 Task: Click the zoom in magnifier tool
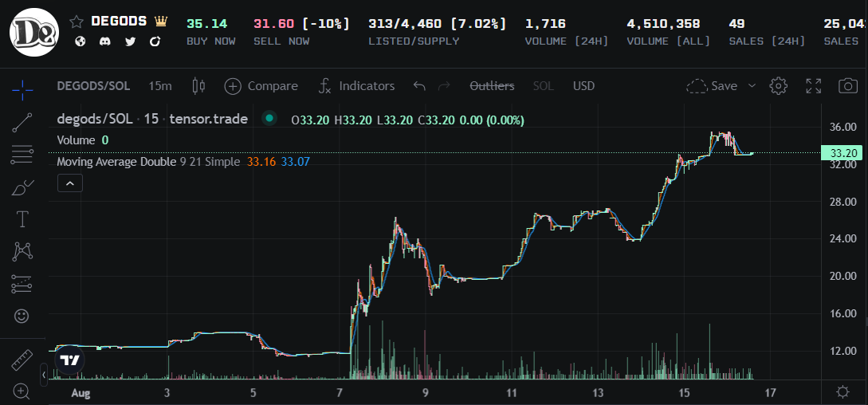(22, 391)
